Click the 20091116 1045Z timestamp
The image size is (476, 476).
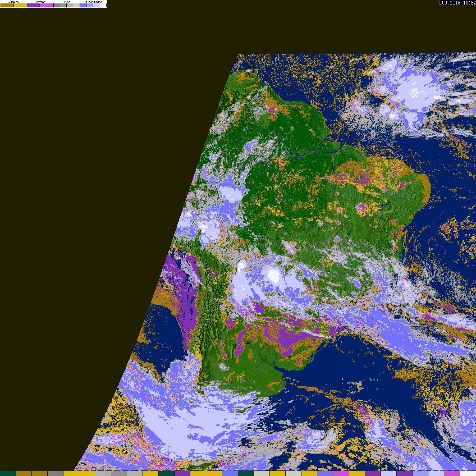[457, 3]
